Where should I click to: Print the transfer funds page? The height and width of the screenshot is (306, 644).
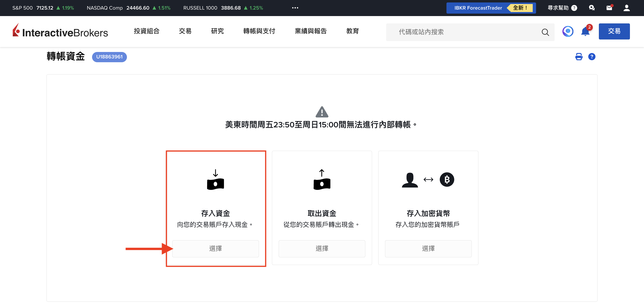(x=579, y=57)
